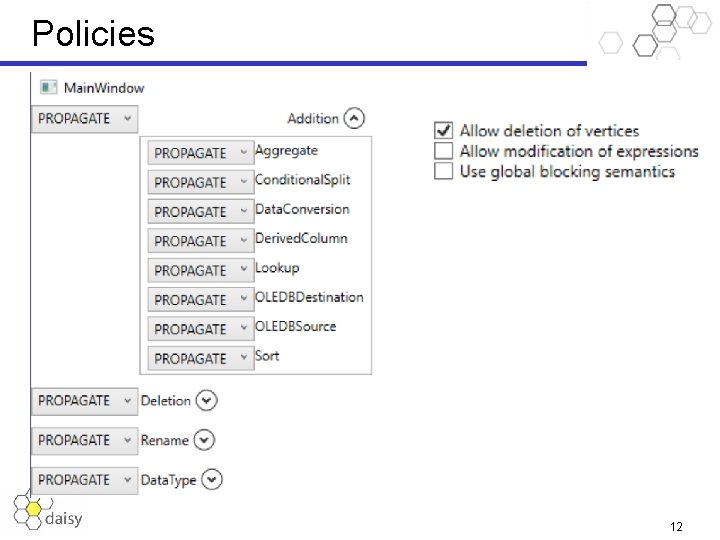Collapse the Addition section chevron
Screen dimensions: 720x540
pos(354,118)
